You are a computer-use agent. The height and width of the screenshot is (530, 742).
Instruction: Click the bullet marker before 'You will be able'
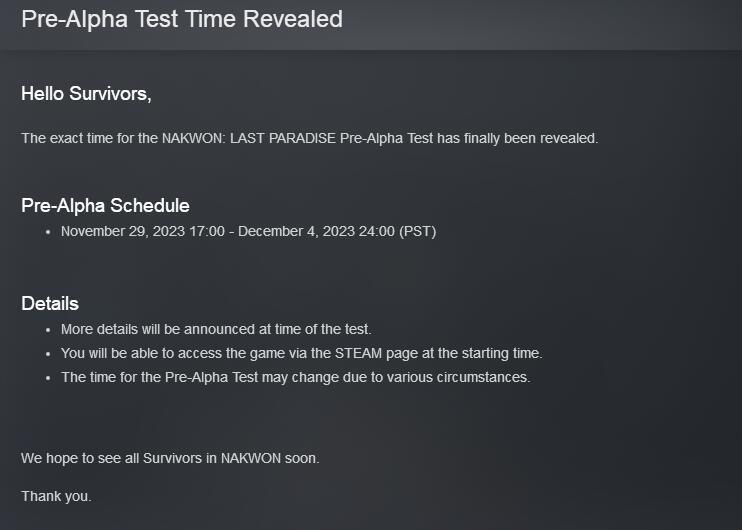click(48, 354)
